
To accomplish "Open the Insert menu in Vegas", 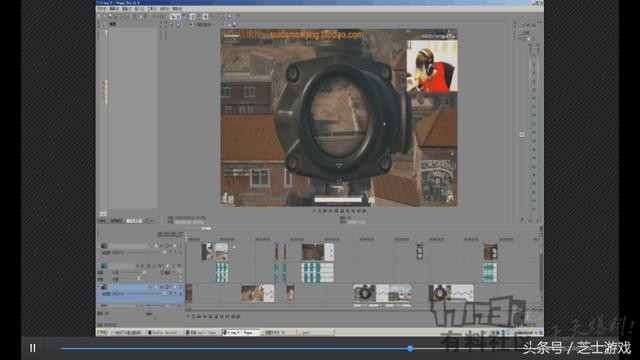I will [x=138, y=9].
